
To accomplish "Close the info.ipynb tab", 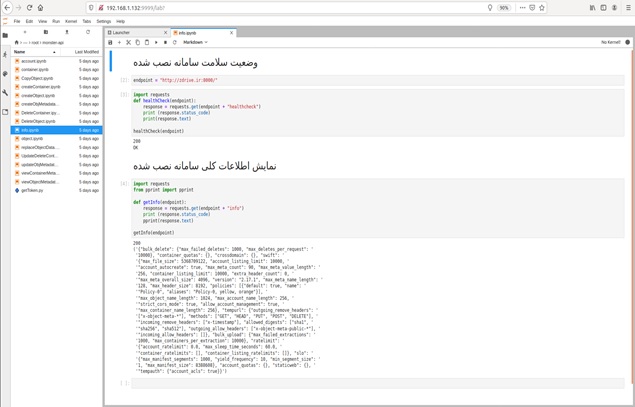I will [232, 33].
